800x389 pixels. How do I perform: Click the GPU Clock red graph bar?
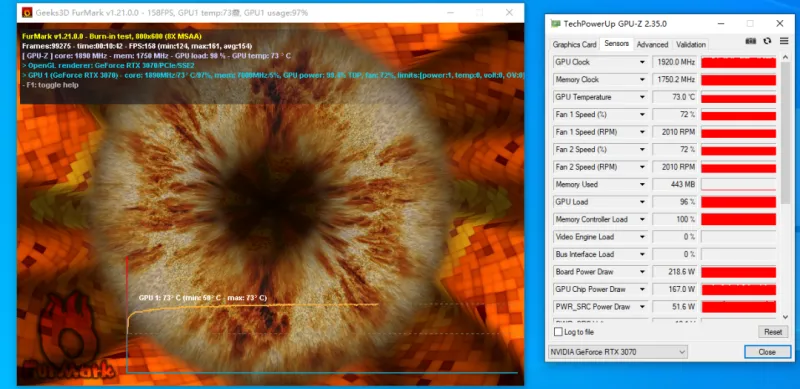(x=738, y=62)
